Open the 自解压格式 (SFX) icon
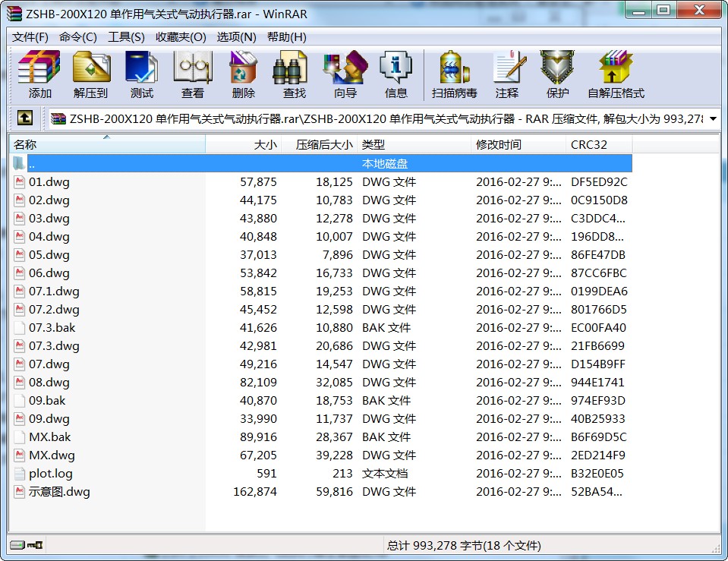The height and width of the screenshot is (561, 728). click(x=616, y=75)
